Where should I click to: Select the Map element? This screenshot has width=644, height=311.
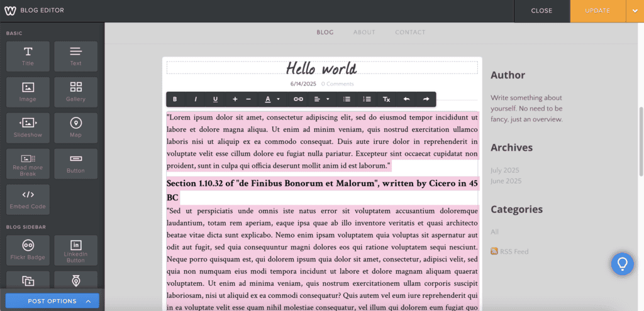point(76,128)
